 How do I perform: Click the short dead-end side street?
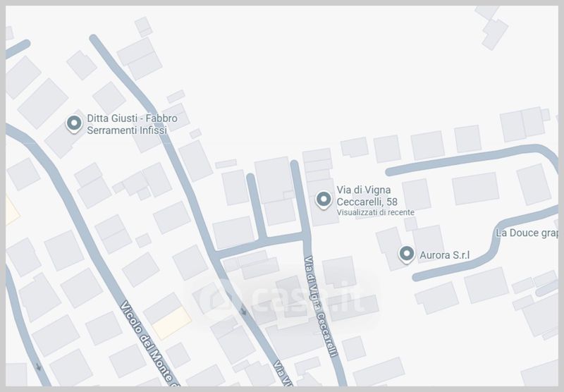click(x=257, y=206)
